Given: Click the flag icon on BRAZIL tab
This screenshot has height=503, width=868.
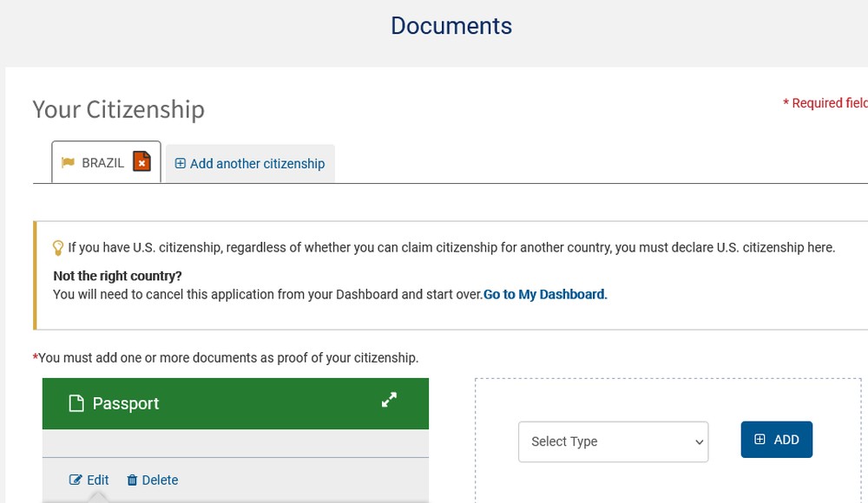Looking at the screenshot, I should tap(68, 163).
